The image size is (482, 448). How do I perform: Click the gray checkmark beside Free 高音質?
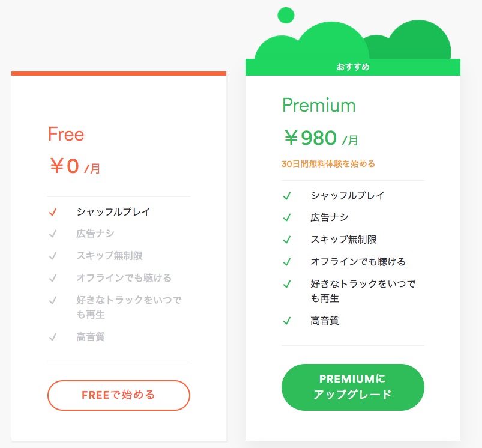point(53,338)
